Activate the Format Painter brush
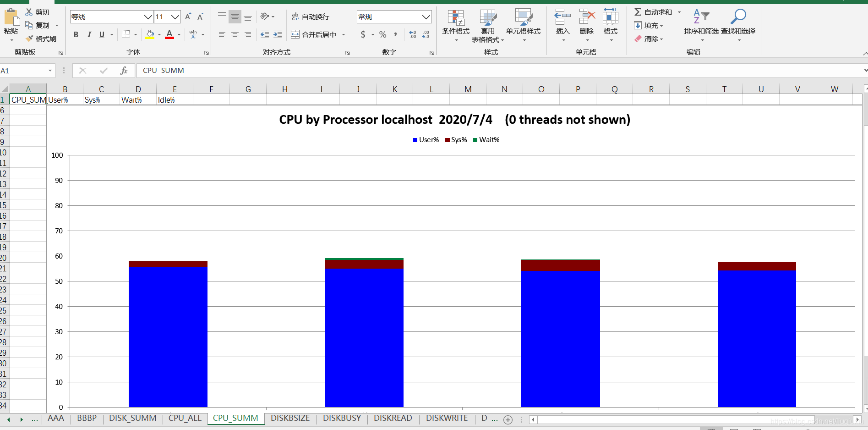Screen dimensions: 868x430 click(29, 39)
